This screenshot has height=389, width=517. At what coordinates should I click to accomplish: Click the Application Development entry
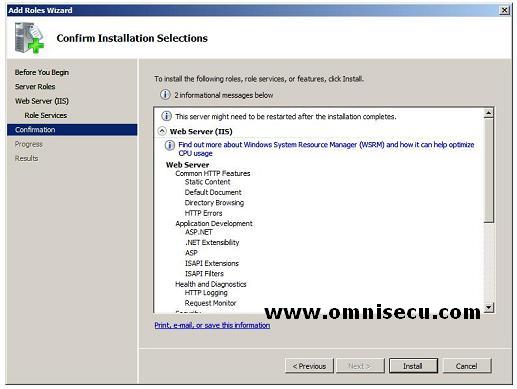(x=214, y=223)
